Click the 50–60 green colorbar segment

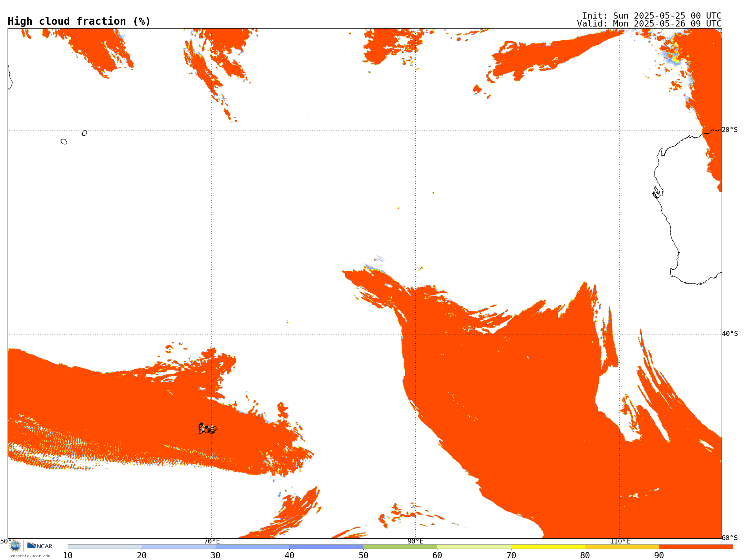(x=400, y=547)
